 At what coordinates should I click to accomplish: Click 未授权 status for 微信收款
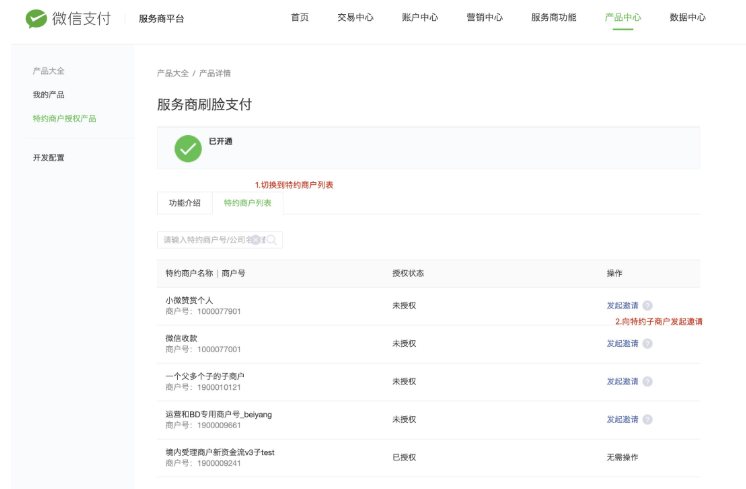click(404, 343)
